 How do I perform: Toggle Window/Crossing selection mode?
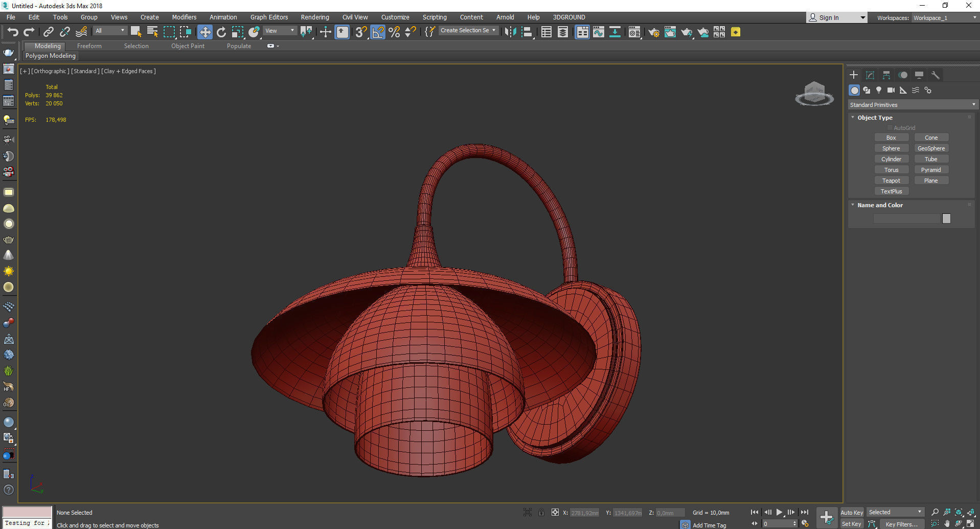pyautogui.click(x=185, y=32)
